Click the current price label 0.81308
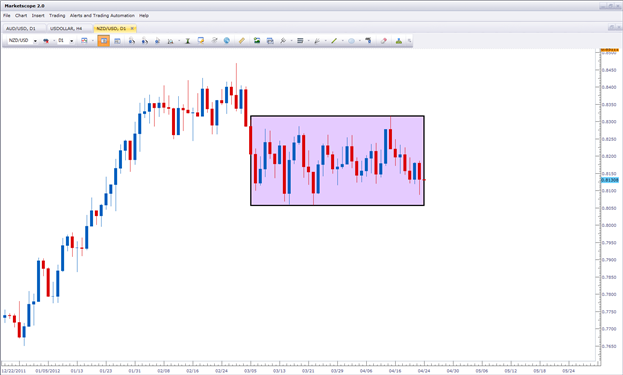Screen dimensions: 623x375 pos(610,180)
